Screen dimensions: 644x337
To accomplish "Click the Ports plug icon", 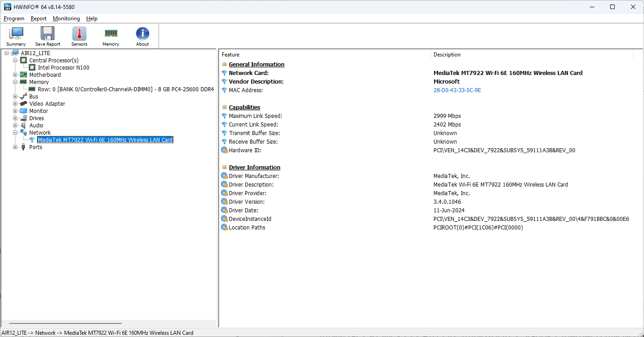I will pos(23,147).
